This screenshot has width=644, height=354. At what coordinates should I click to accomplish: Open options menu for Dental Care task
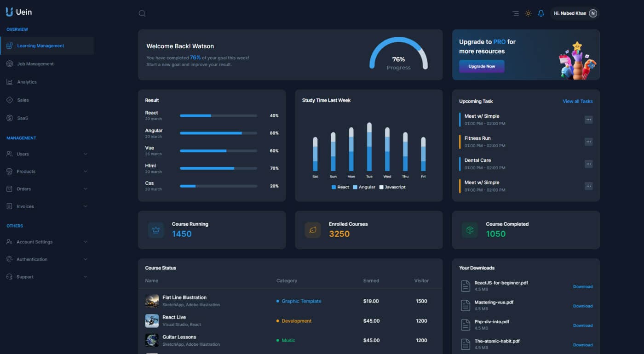click(588, 164)
